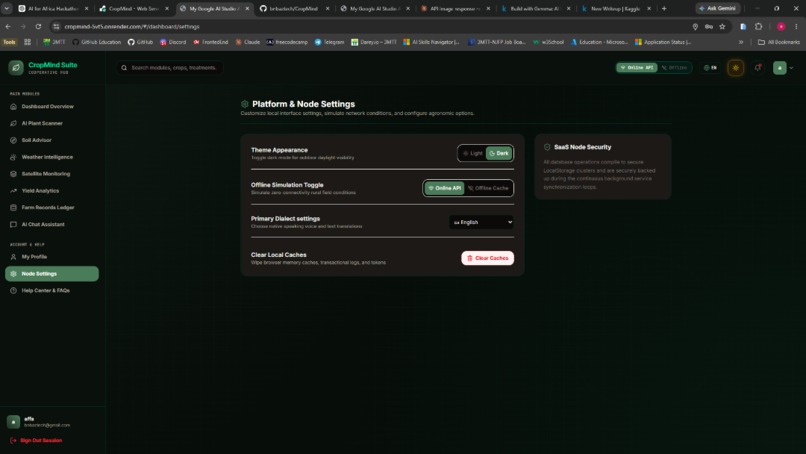Open the Primary Dialect English dropdown

[482, 222]
